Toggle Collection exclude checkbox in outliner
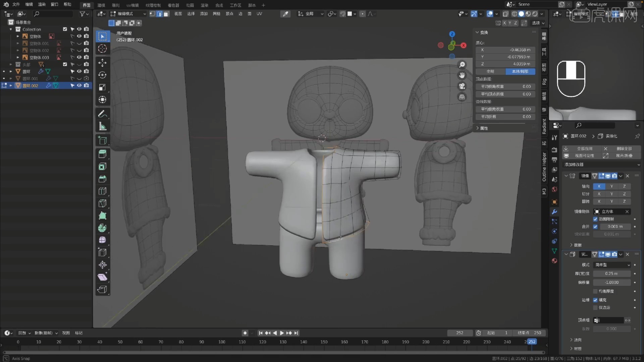 point(65,29)
